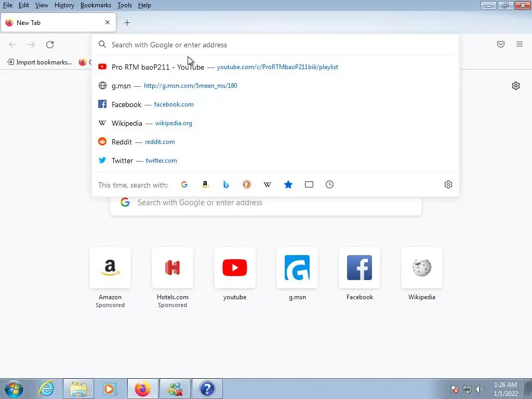This screenshot has height=399, width=532.
Task: Click the address bar input field
Action: pyautogui.click(x=275, y=45)
